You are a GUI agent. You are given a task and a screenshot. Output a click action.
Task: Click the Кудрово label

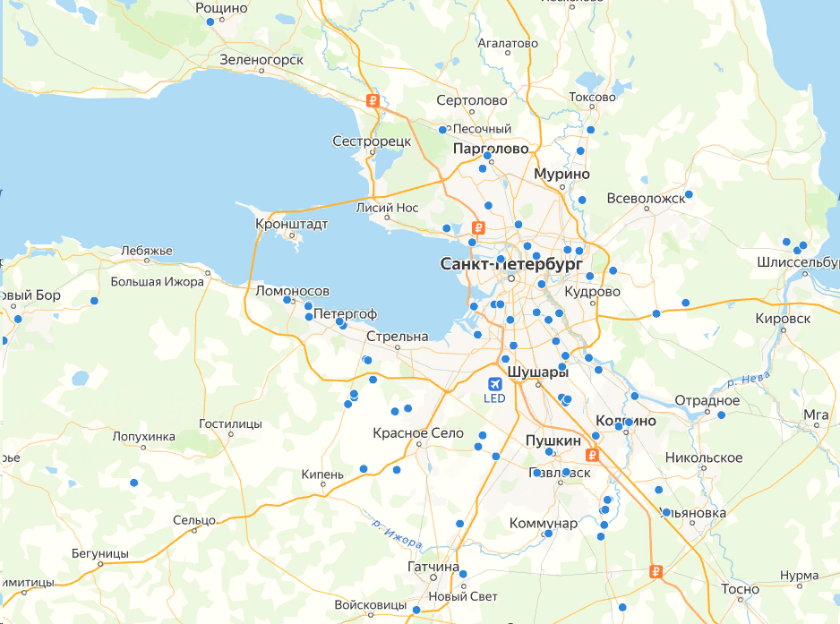click(593, 292)
